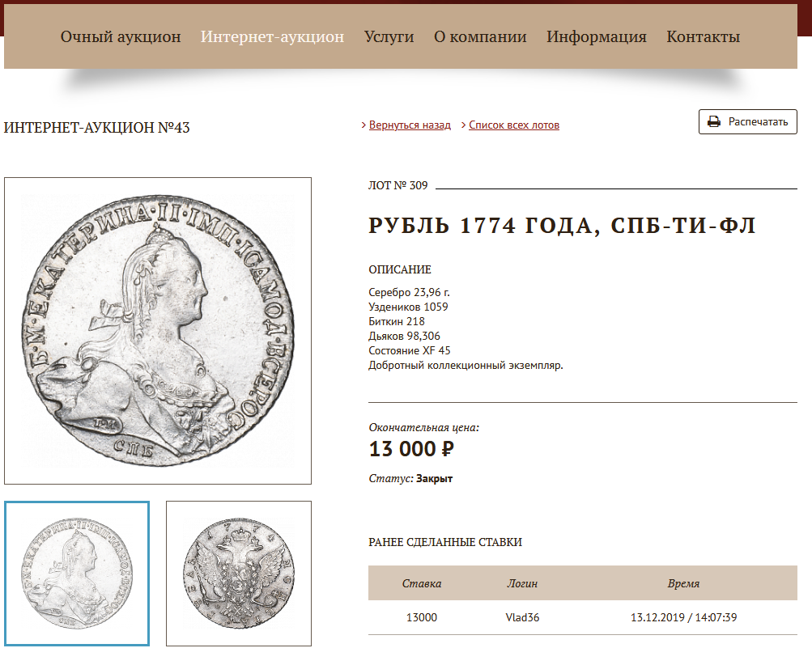Click the Распечатать button
The height and width of the screenshot is (665, 812).
point(748,122)
